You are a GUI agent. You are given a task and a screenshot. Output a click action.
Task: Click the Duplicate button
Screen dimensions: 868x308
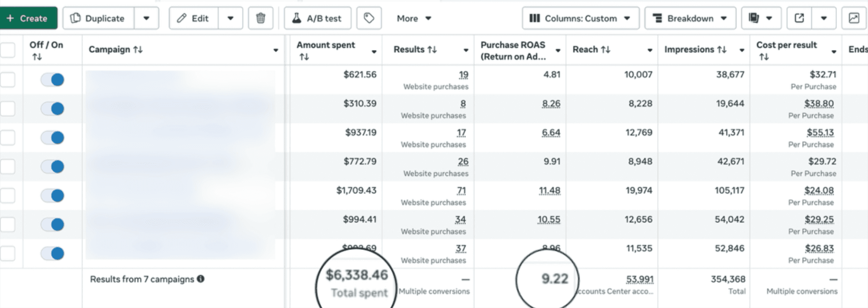pyautogui.click(x=99, y=18)
